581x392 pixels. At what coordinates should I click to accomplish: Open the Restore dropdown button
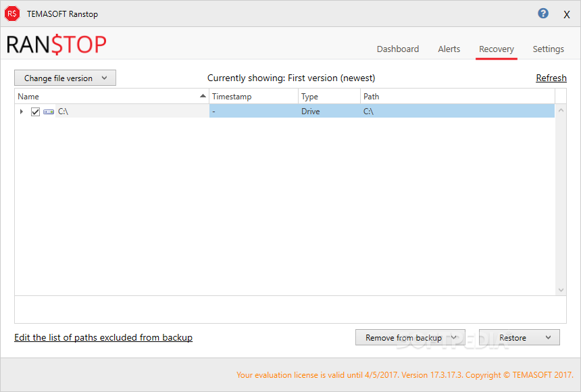pos(519,337)
